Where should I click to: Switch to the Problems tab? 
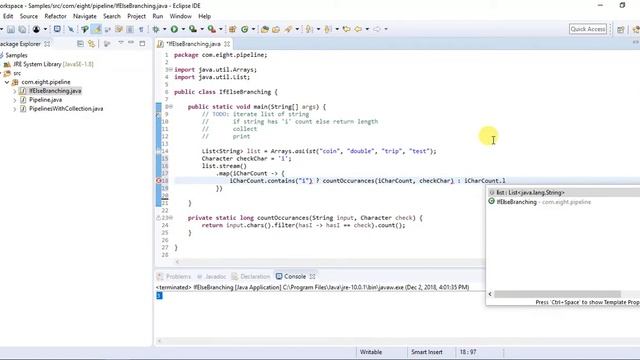point(174,276)
